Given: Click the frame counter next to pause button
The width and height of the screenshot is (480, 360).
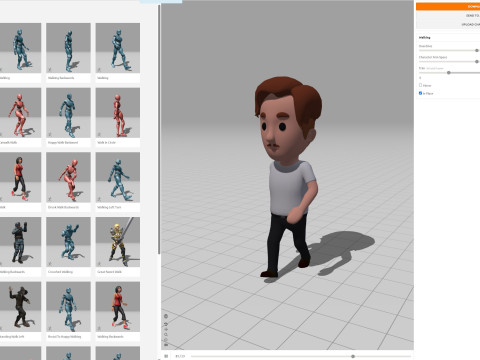Looking at the screenshot, I should 180,356.
